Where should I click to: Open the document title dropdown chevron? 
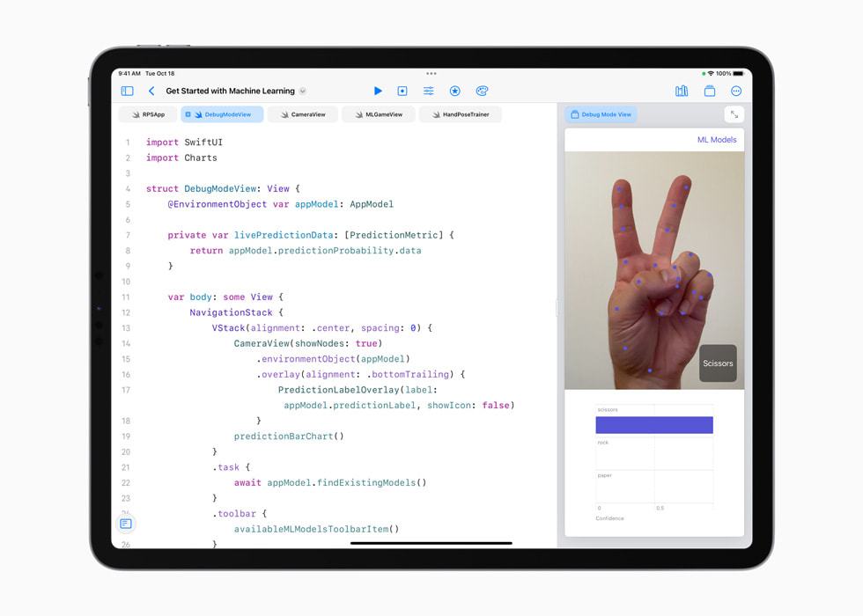click(x=303, y=91)
